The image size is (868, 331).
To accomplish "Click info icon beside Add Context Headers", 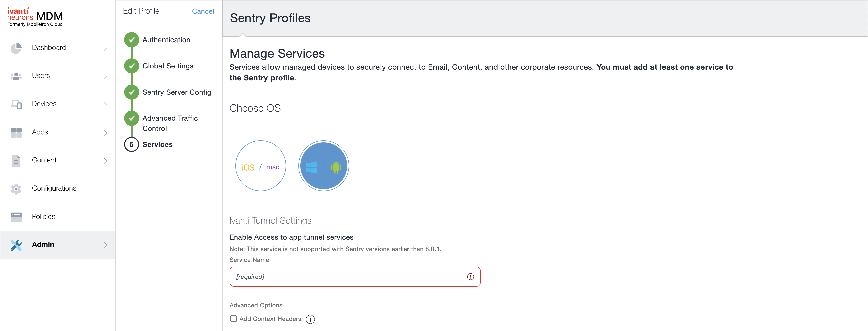I will tap(310, 319).
